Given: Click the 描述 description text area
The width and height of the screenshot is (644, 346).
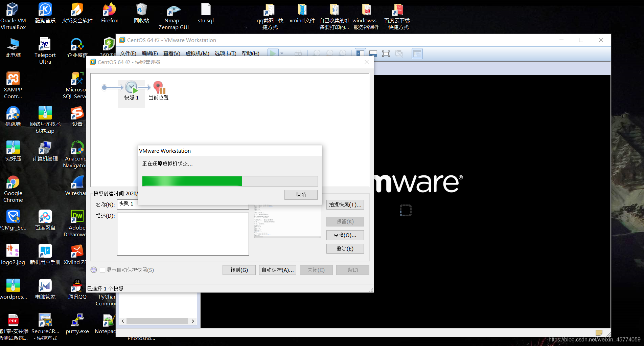Looking at the screenshot, I should point(183,234).
